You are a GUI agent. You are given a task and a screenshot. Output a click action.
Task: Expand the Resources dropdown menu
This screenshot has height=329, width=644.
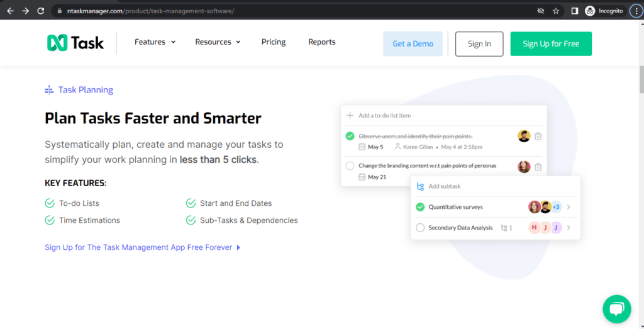(x=218, y=42)
